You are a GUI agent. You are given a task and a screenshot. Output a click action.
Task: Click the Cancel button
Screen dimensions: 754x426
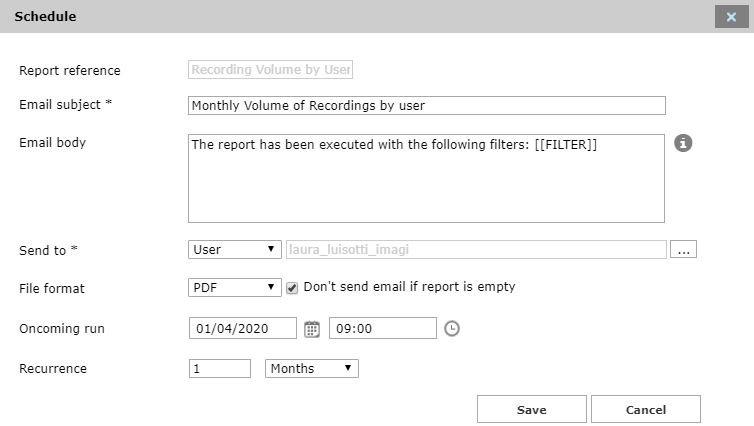(x=645, y=410)
